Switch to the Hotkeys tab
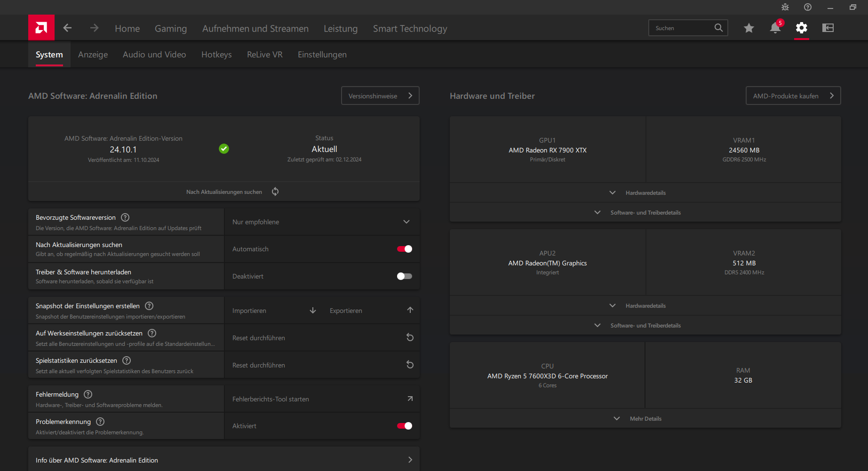 [216, 55]
